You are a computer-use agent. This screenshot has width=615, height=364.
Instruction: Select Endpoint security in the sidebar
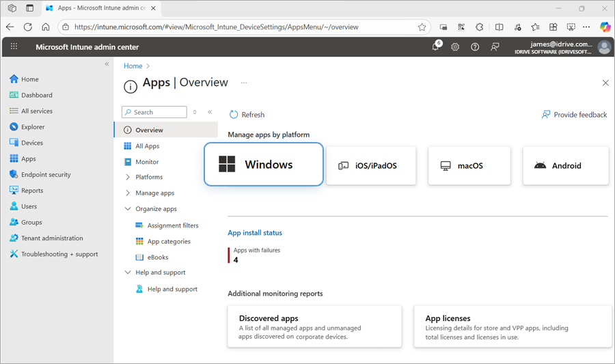pyautogui.click(x=45, y=175)
